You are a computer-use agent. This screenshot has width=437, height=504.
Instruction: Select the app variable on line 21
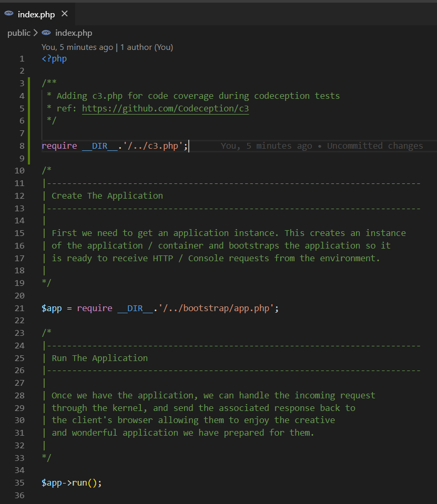pyautogui.click(x=52, y=308)
